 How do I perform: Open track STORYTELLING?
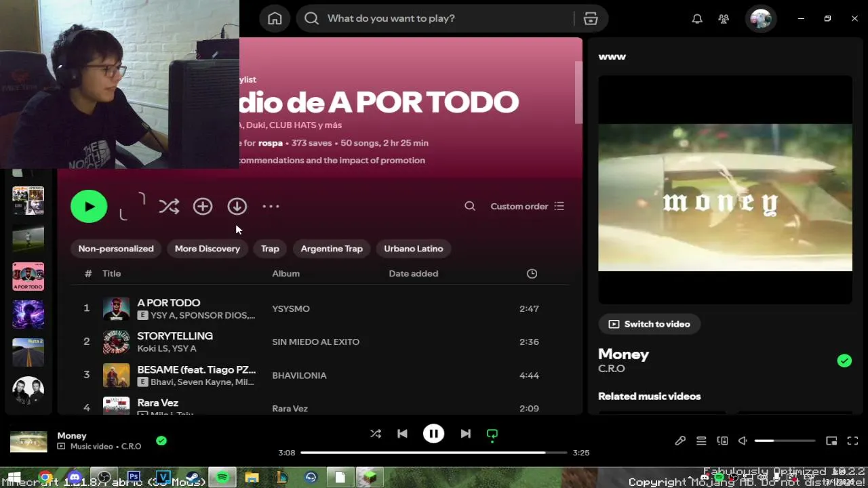(x=175, y=335)
